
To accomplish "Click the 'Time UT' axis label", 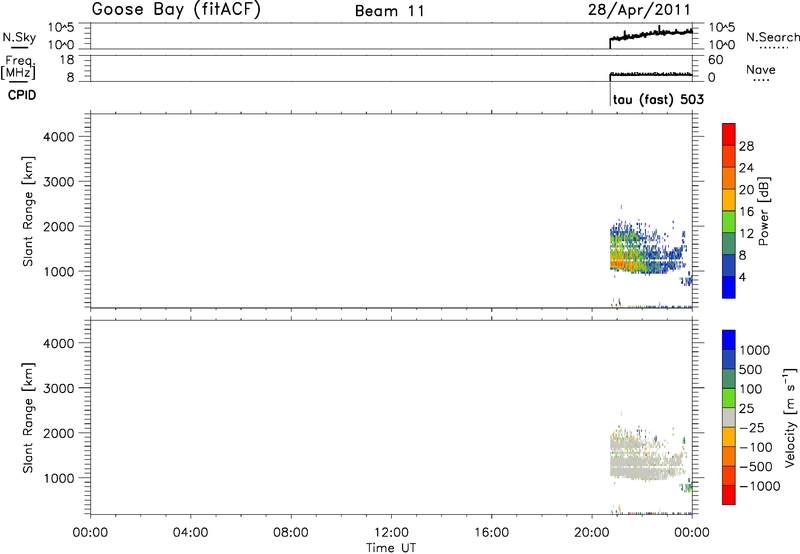I will click(391, 548).
